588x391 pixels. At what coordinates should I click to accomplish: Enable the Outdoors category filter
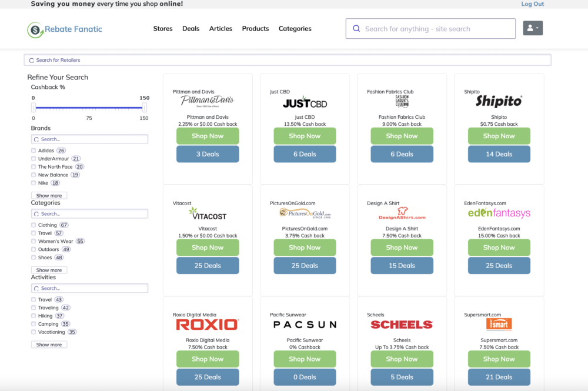(x=34, y=249)
